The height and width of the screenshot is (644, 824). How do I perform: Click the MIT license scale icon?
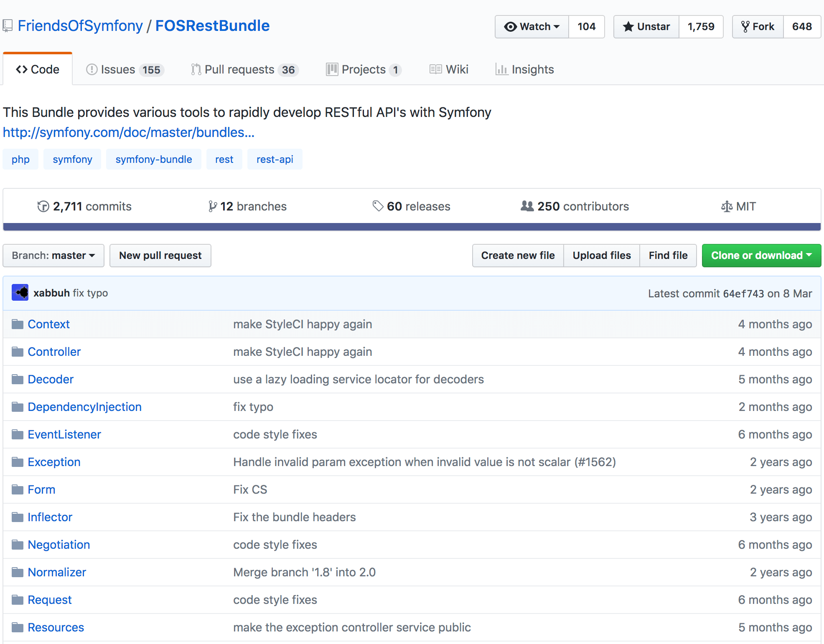pos(727,206)
